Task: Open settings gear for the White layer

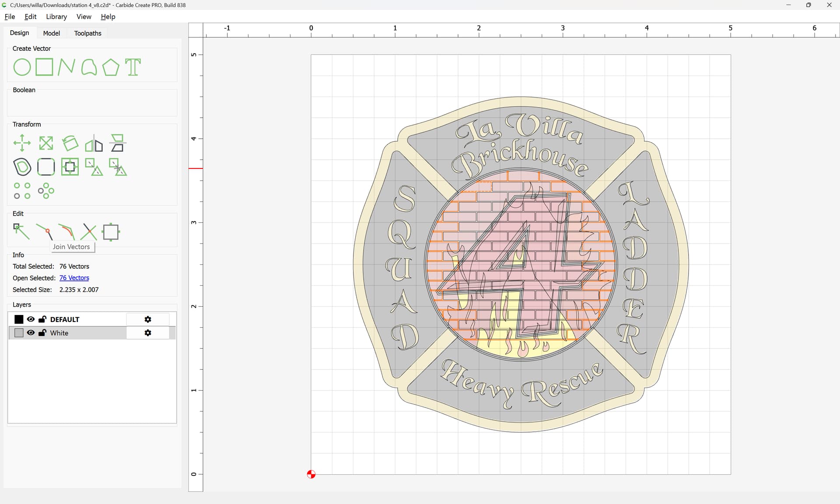Action: point(148,333)
